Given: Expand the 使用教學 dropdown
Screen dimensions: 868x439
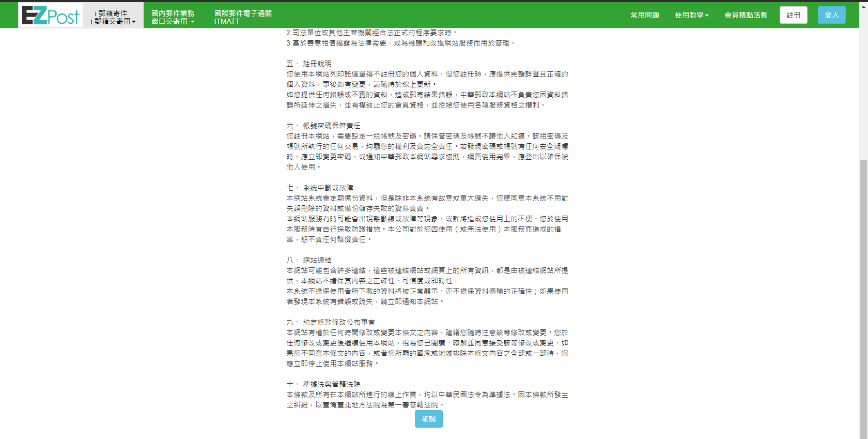Looking at the screenshot, I should 691,15.
